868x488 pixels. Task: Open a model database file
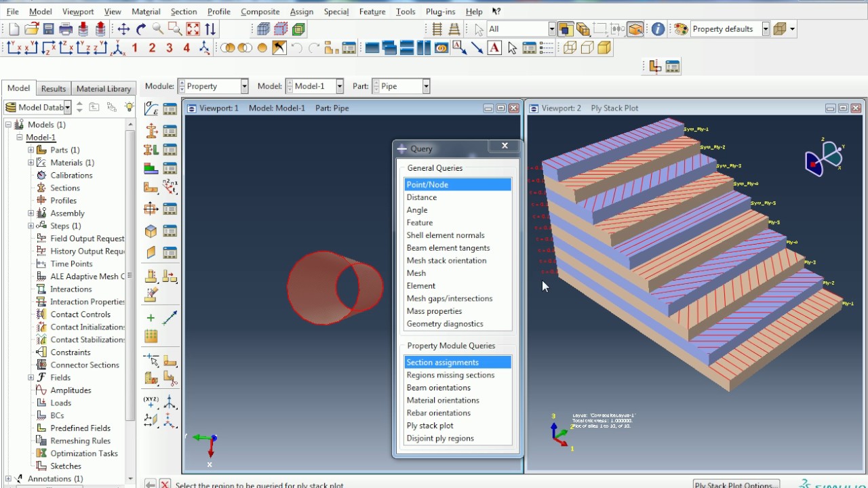point(31,29)
